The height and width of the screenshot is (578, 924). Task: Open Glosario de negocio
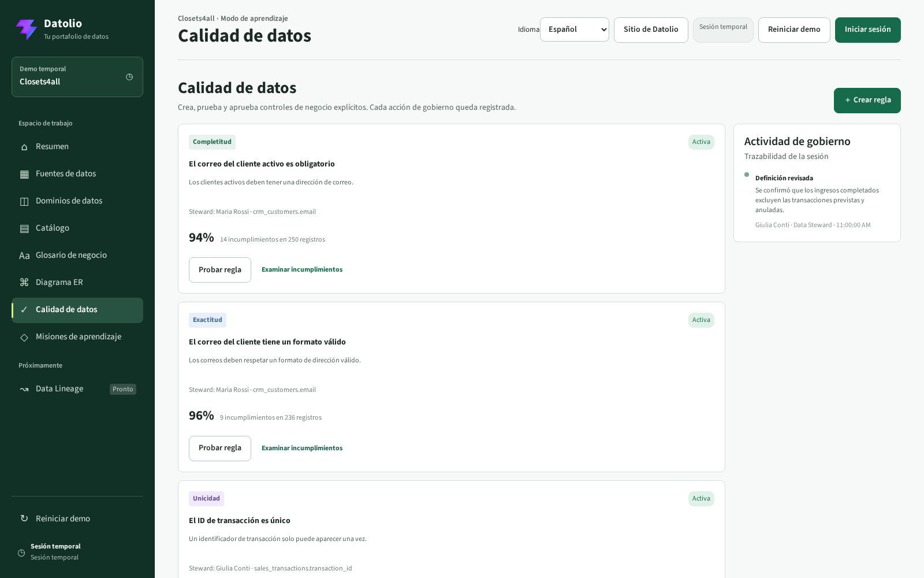tap(77, 255)
